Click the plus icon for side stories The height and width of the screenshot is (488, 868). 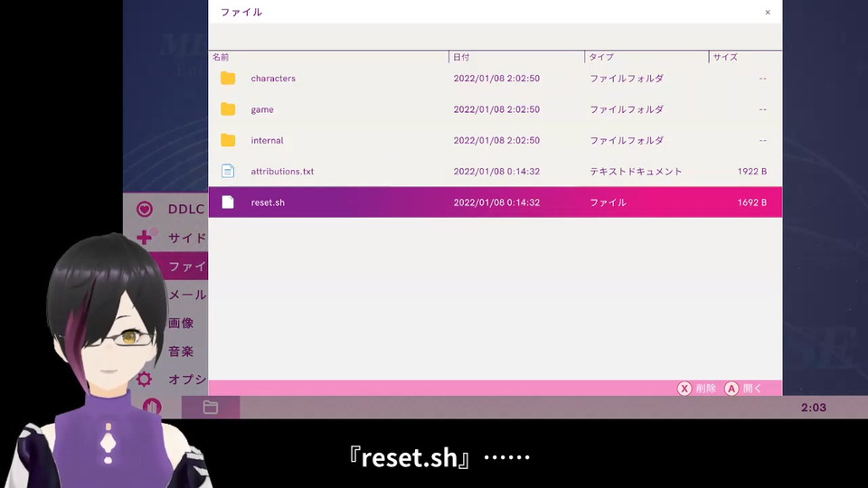[145, 238]
